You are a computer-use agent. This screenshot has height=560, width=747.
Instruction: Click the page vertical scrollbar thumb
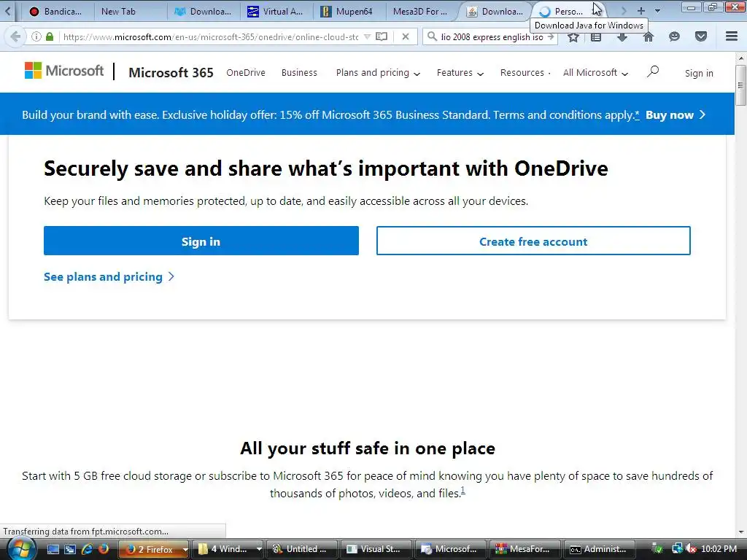click(740, 85)
